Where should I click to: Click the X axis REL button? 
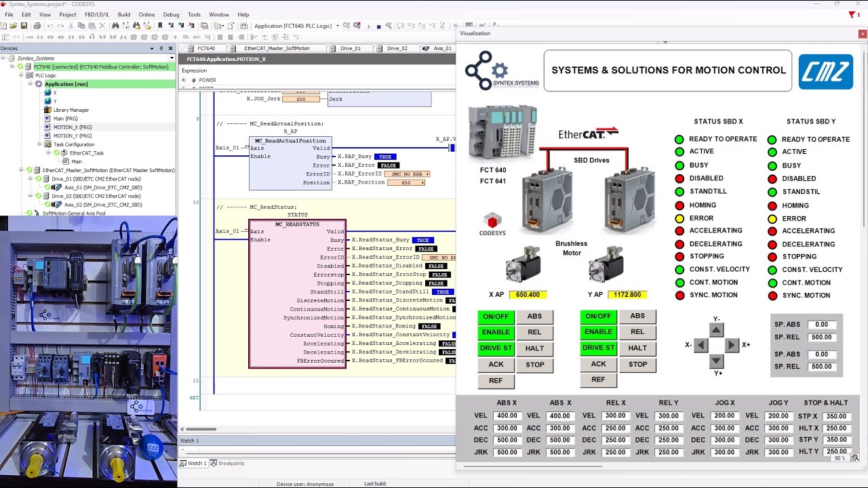coord(535,332)
